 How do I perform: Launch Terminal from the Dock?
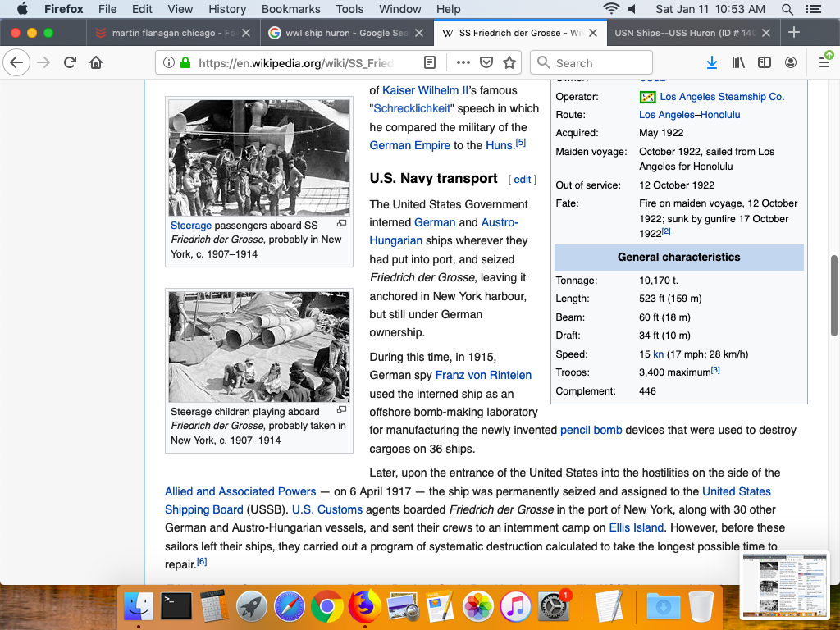click(x=176, y=607)
